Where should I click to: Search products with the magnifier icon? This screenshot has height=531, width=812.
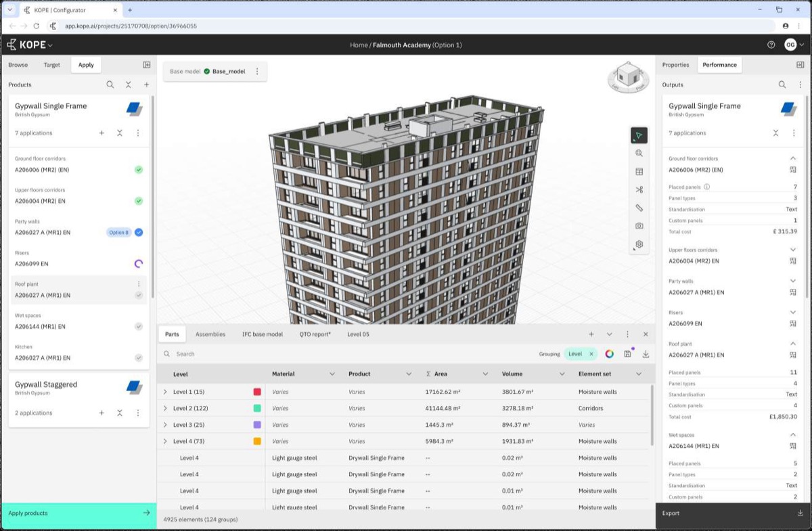coord(110,85)
